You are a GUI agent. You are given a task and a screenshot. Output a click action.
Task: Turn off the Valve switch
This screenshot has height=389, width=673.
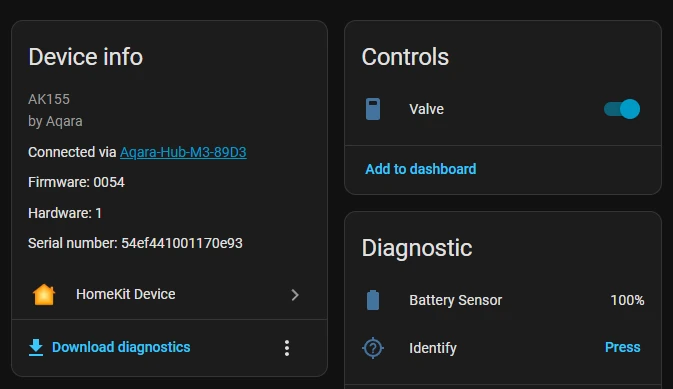(x=621, y=109)
